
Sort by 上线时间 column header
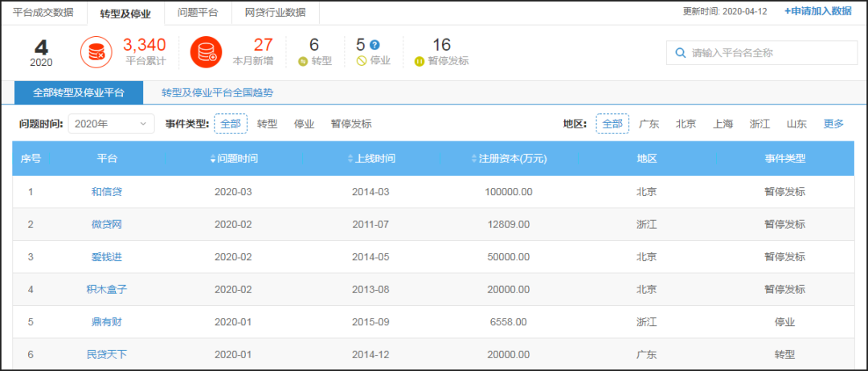(x=375, y=159)
